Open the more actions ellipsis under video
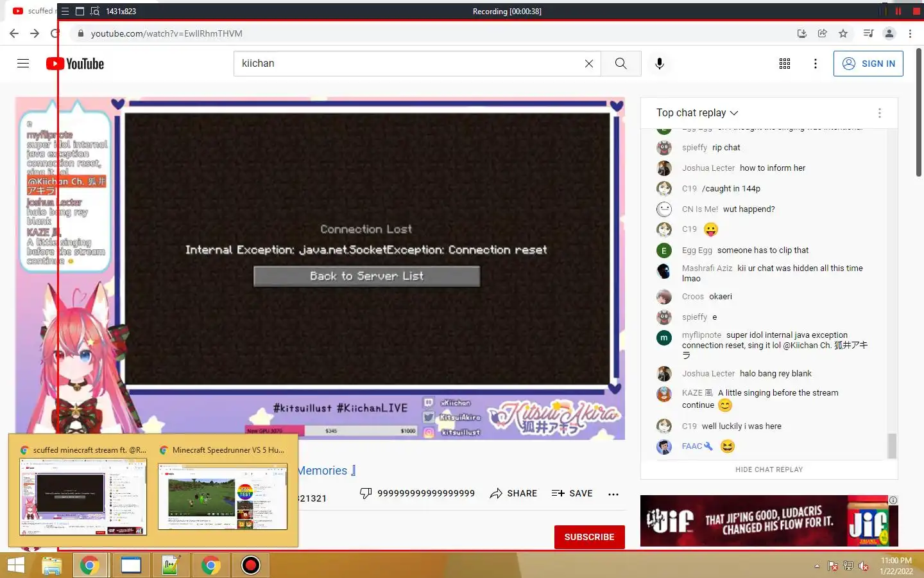 point(613,494)
